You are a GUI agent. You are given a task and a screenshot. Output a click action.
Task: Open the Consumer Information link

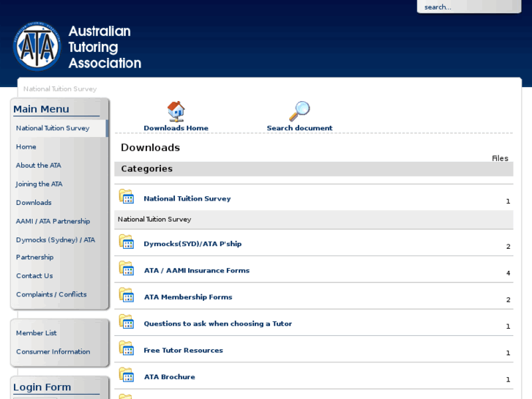coord(53,352)
